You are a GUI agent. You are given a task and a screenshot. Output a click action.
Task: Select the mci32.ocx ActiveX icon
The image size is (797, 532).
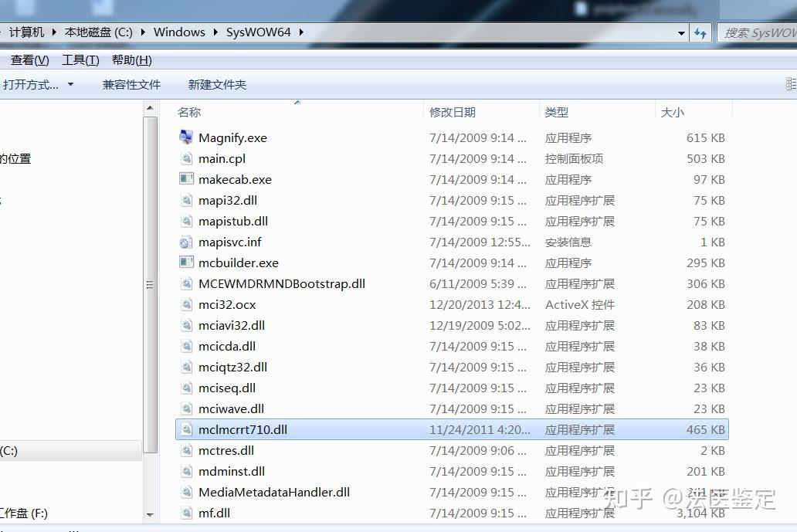pos(186,304)
